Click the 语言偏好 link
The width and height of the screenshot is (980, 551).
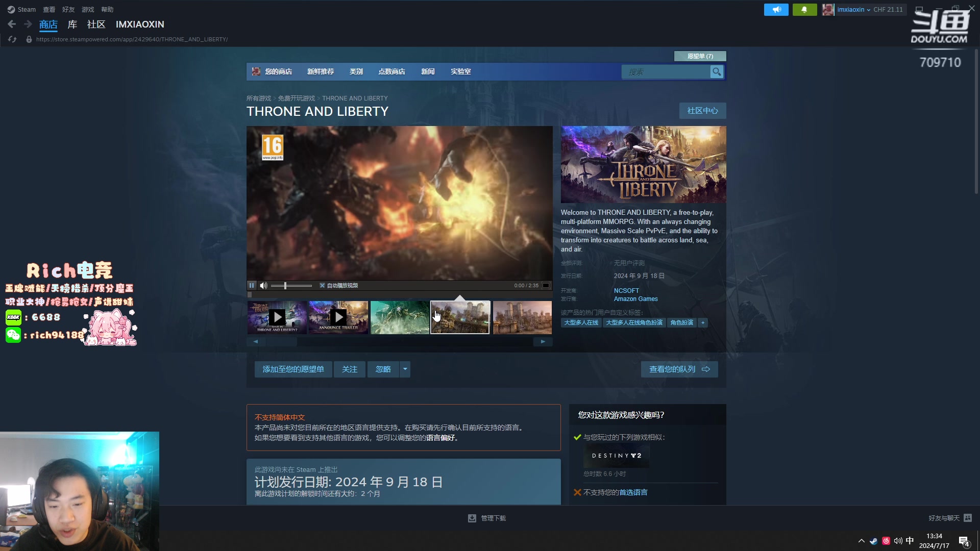pyautogui.click(x=440, y=438)
